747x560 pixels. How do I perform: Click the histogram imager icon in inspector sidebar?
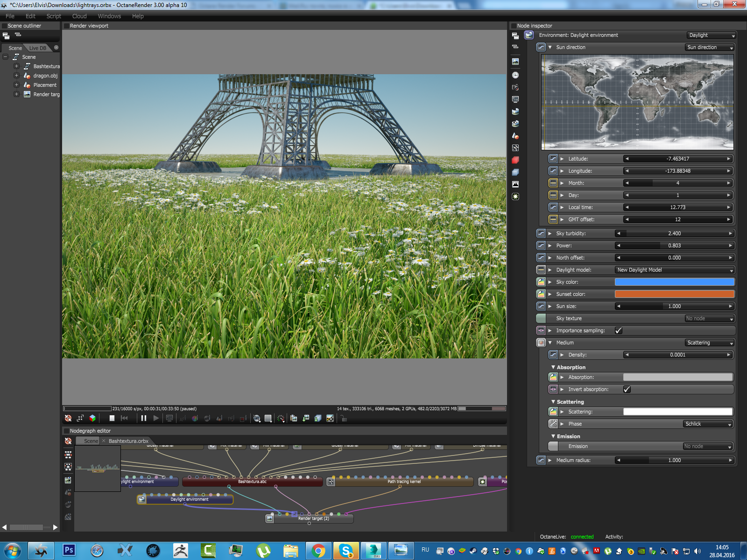click(515, 184)
